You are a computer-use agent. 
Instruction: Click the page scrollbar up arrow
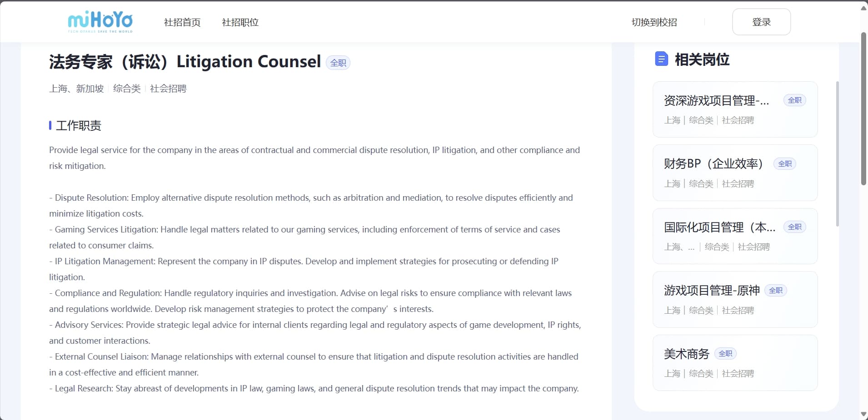[x=863, y=8]
